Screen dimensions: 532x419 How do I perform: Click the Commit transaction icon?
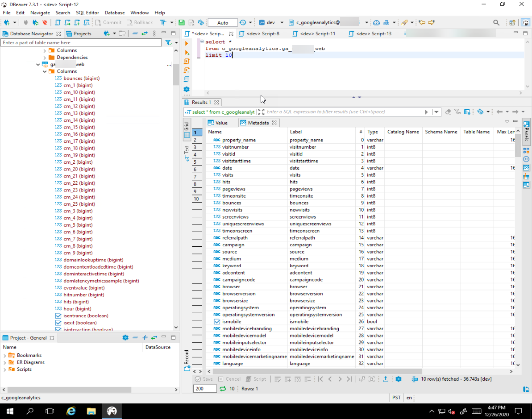[108, 22]
